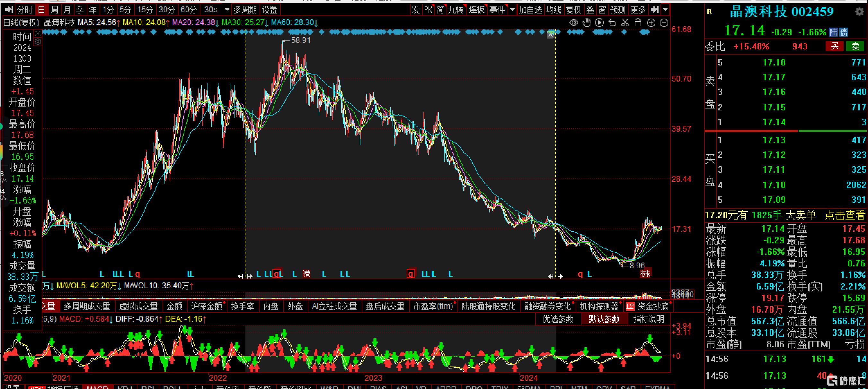Switch to 30分 minute chart
The image size is (868, 389).
[x=167, y=10]
